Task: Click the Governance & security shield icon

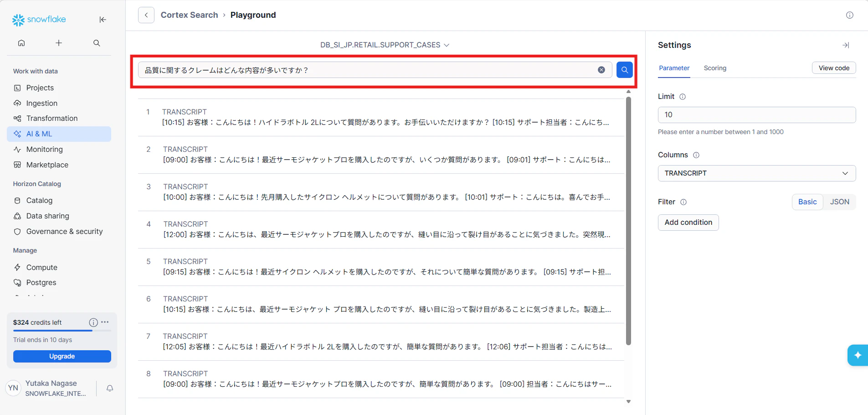Action: pos(17,232)
